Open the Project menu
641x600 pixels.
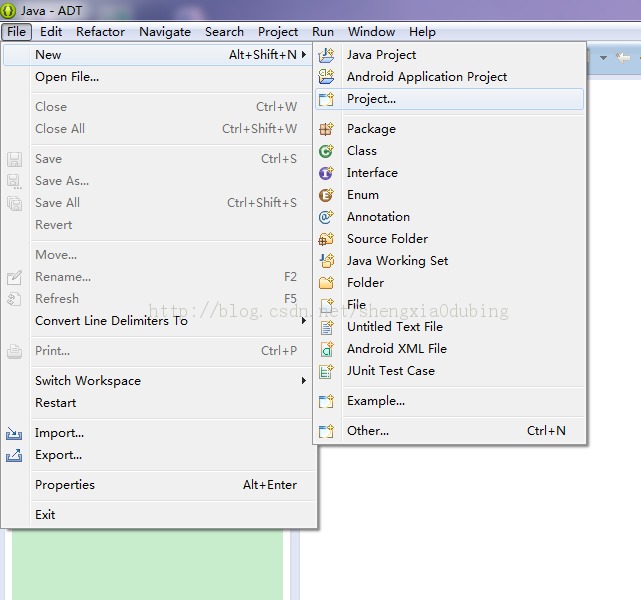(278, 32)
